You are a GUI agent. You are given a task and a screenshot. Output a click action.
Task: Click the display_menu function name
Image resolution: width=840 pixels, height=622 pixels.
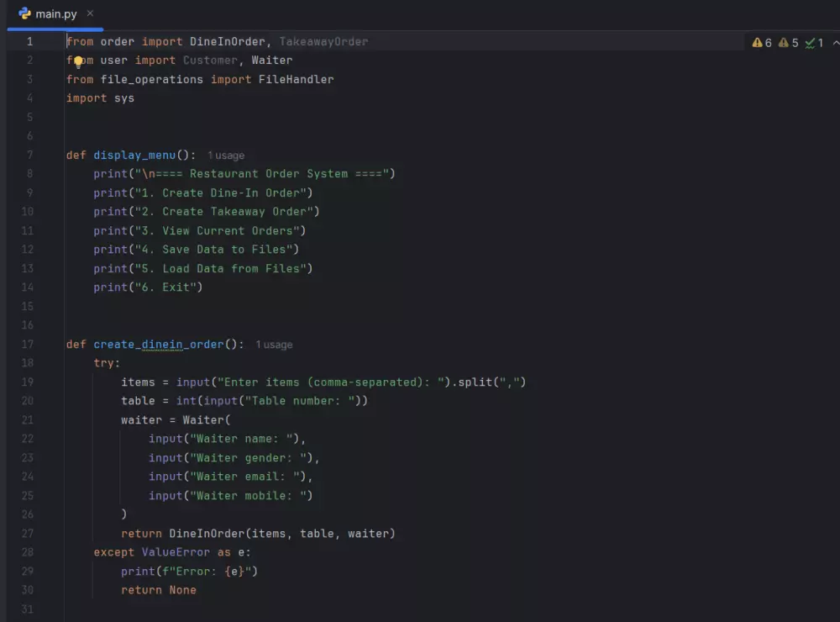tap(134, 155)
